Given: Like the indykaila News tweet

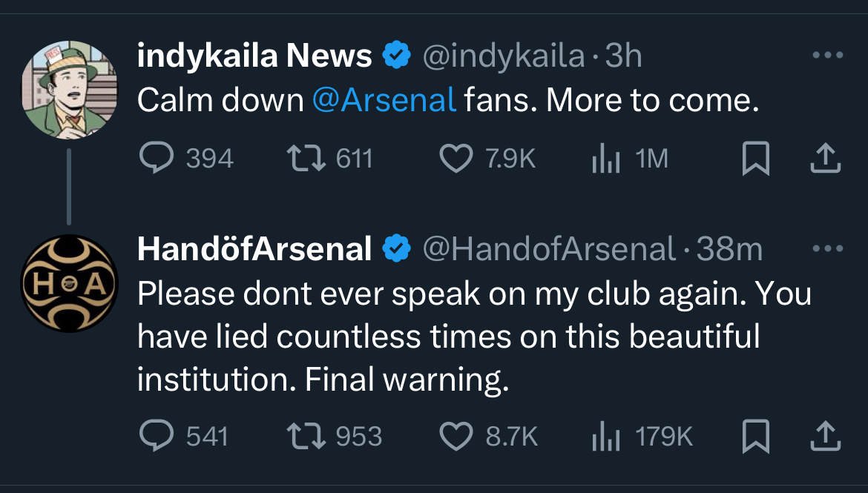Looking at the screenshot, I should click(x=456, y=158).
